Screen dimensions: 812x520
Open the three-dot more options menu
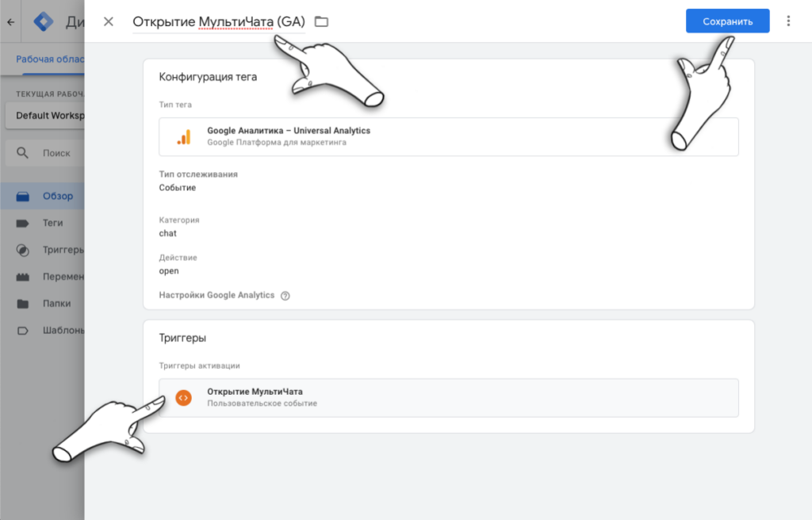(x=788, y=21)
